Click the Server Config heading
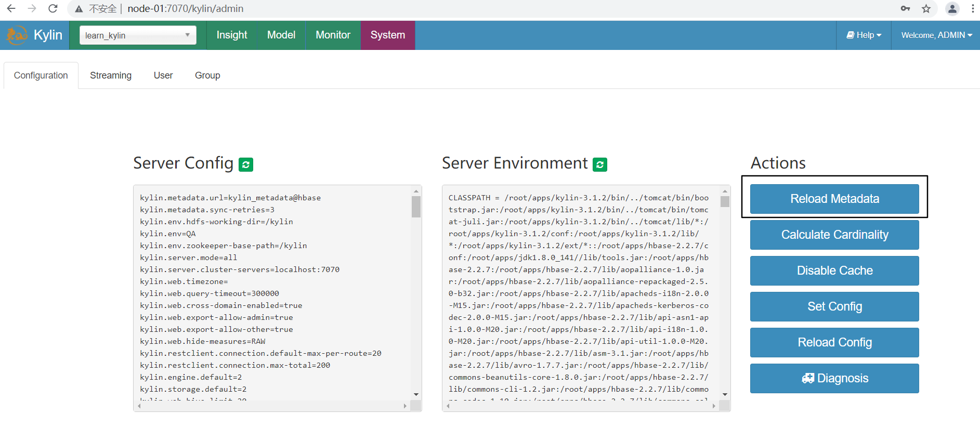The width and height of the screenshot is (980, 425). click(x=183, y=163)
